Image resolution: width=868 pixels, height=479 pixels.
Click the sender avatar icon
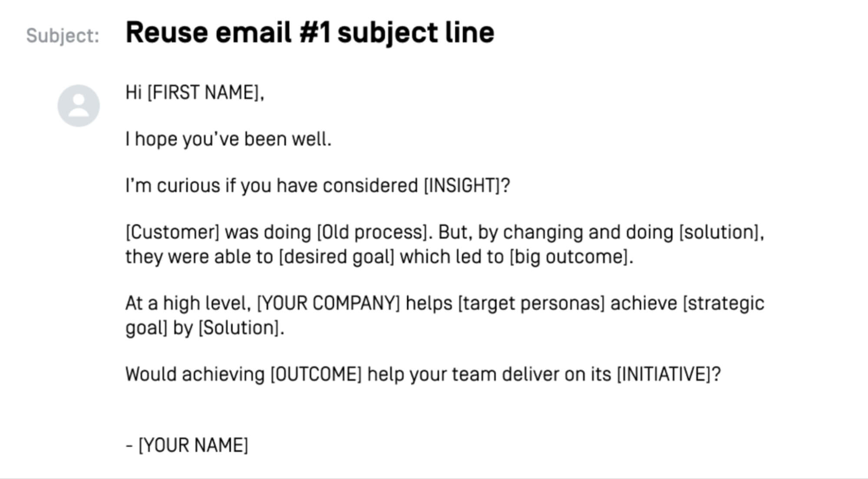click(x=79, y=106)
